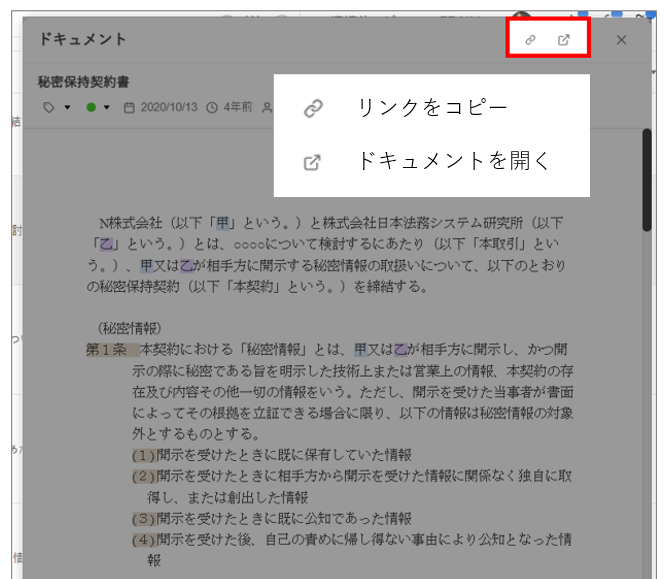Click the highlighted (1) list marker
This screenshot has width=665, height=579.
[x=143, y=454]
